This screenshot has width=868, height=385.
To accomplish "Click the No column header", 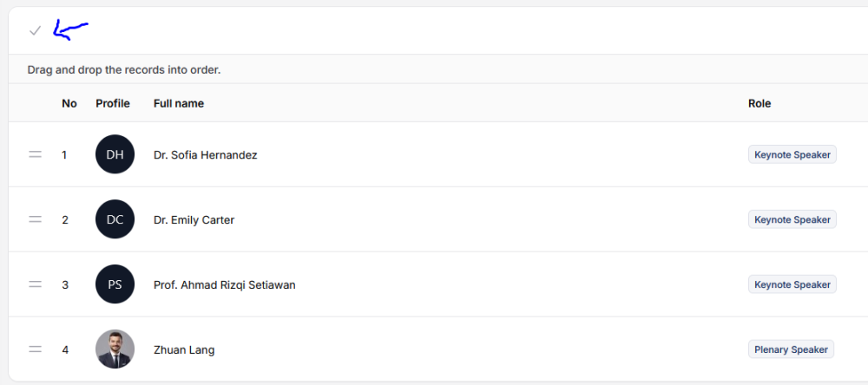I will pyautogui.click(x=69, y=103).
